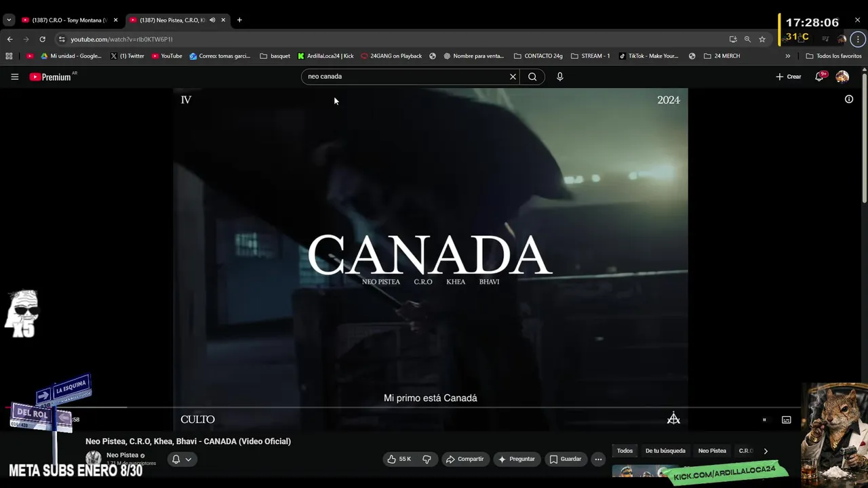
Task: Focus the neo canada search field
Action: tap(406, 77)
